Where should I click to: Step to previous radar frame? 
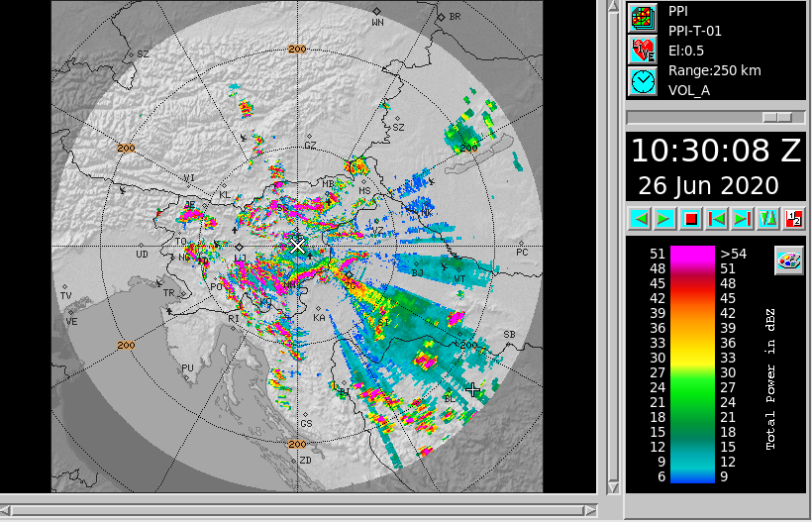click(716, 218)
